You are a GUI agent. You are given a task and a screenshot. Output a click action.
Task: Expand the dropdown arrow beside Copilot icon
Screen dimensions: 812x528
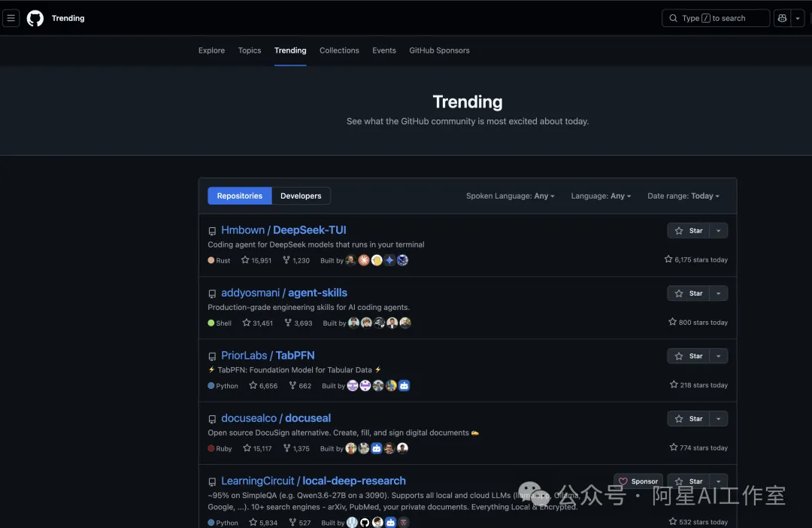(x=798, y=18)
